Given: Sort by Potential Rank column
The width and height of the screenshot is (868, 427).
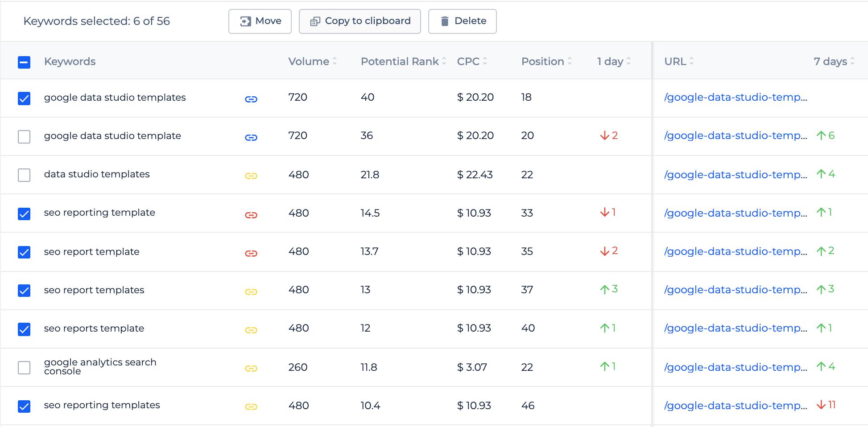Looking at the screenshot, I should (403, 62).
